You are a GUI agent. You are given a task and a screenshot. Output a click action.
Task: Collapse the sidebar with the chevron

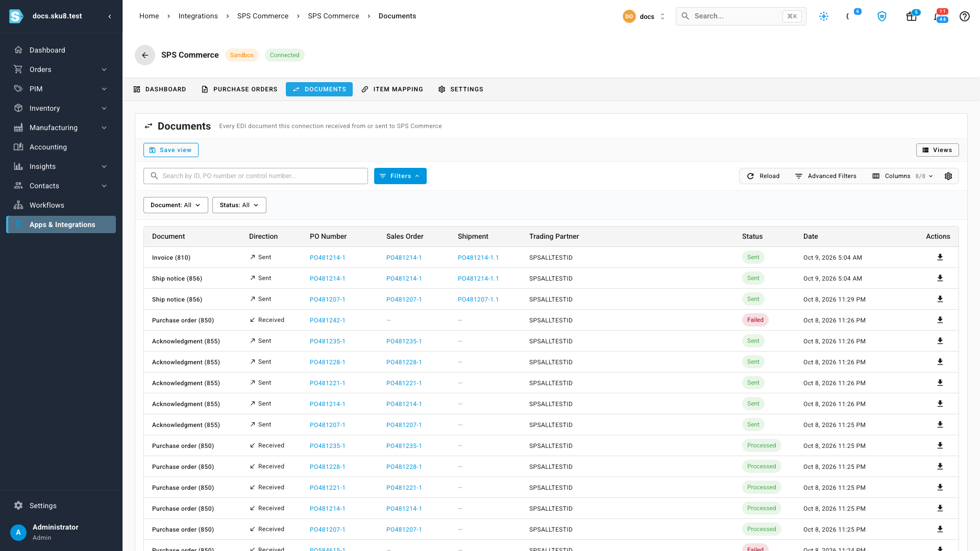coord(110,16)
